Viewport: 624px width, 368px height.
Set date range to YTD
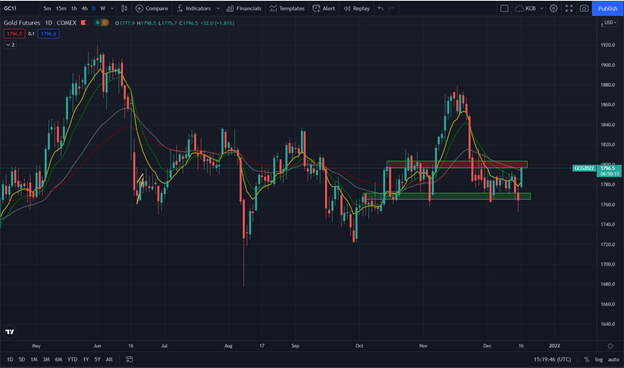click(x=72, y=359)
